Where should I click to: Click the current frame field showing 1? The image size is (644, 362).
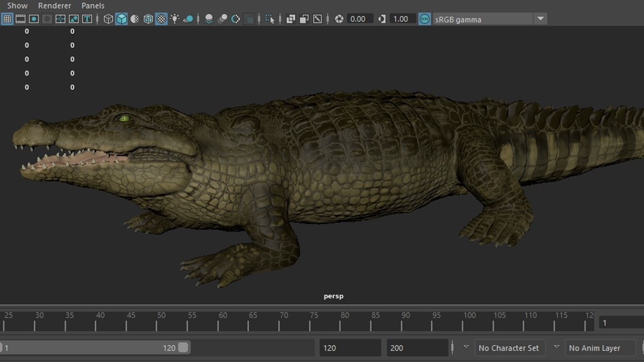click(621, 323)
